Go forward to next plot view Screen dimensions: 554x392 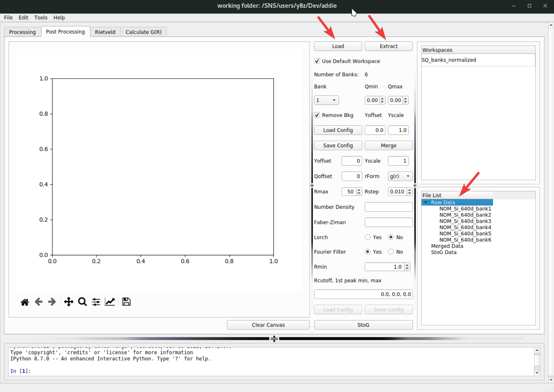click(x=52, y=302)
